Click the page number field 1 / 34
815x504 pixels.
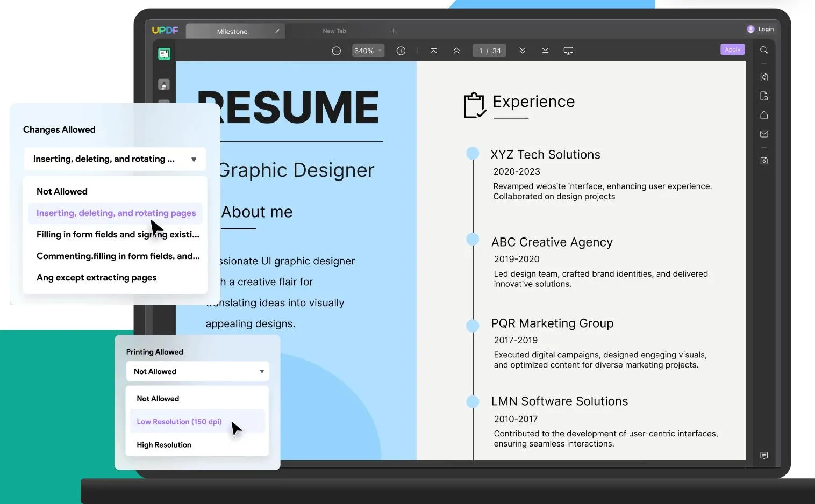[x=490, y=51]
